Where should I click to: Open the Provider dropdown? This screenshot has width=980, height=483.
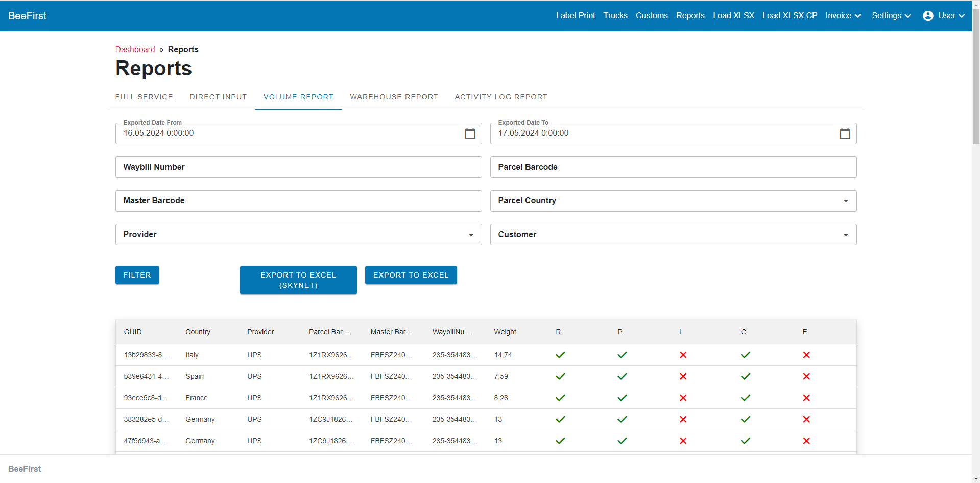pos(298,235)
